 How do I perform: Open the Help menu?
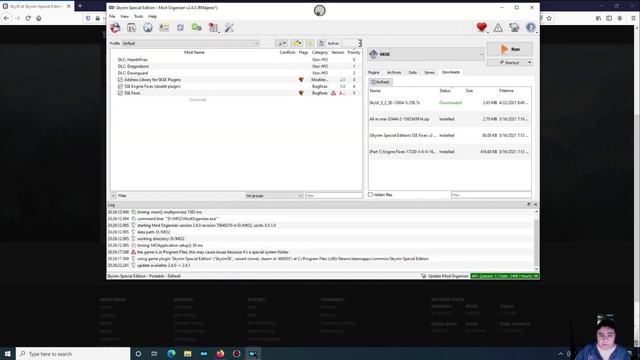[152, 16]
